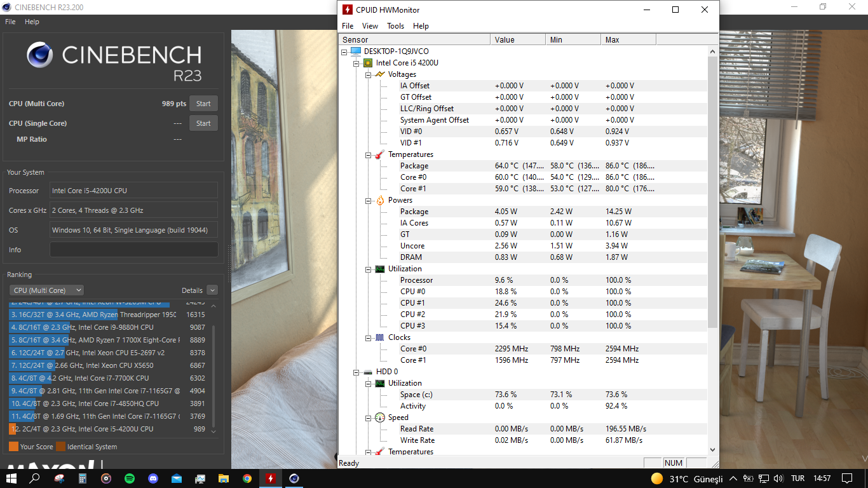
Task: Click the Sensor column header
Action: click(x=414, y=40)
